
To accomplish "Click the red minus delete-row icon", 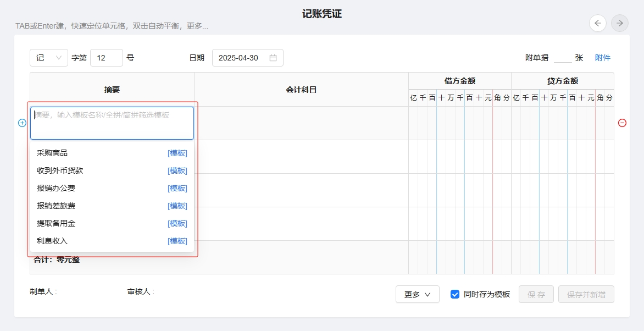I will [622, 123].
